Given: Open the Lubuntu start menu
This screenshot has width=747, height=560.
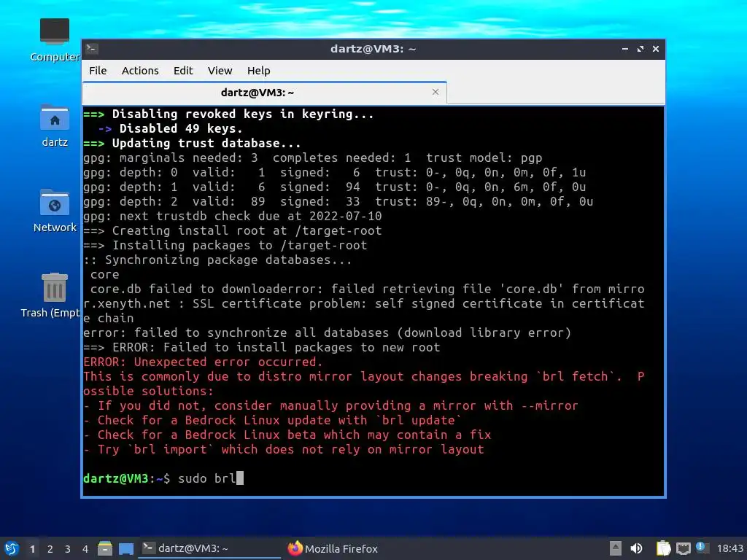Looking at the screenshot, I should click(x=12, y=548).
